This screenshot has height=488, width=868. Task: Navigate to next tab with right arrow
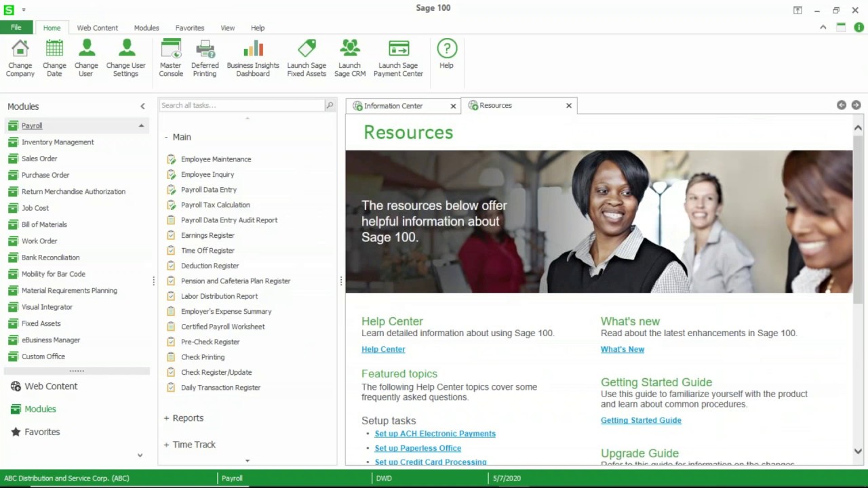[x=856, y=105]
